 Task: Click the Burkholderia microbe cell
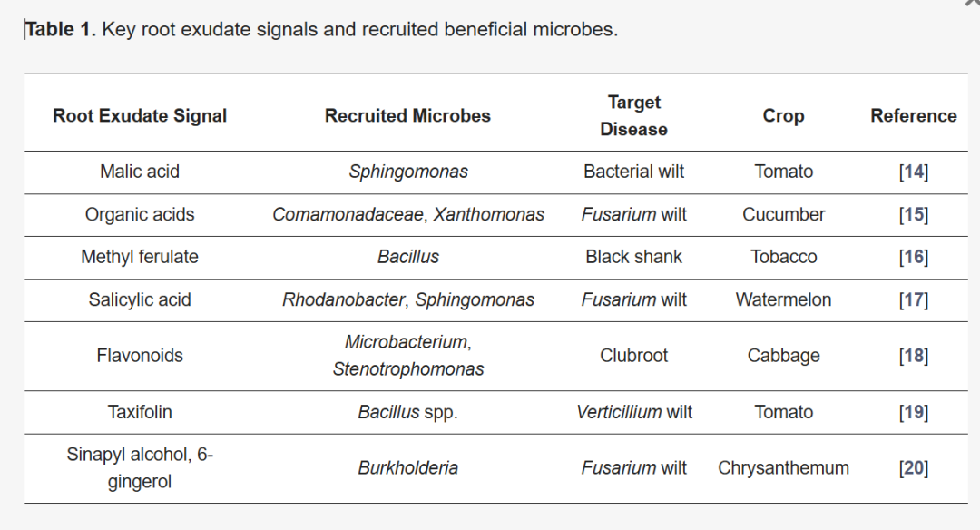tap(408, 468)
